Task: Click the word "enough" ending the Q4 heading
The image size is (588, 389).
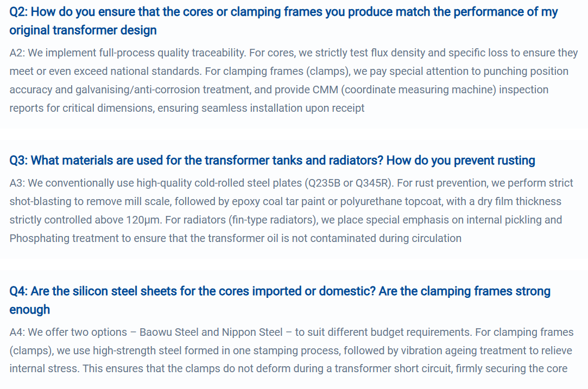Action: [x=30, y=310]
